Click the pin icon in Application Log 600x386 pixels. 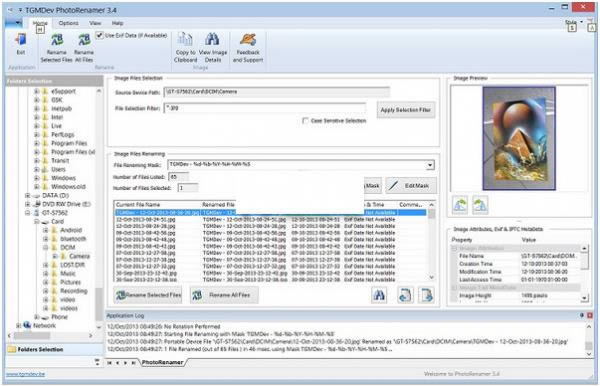coord(582,315)
